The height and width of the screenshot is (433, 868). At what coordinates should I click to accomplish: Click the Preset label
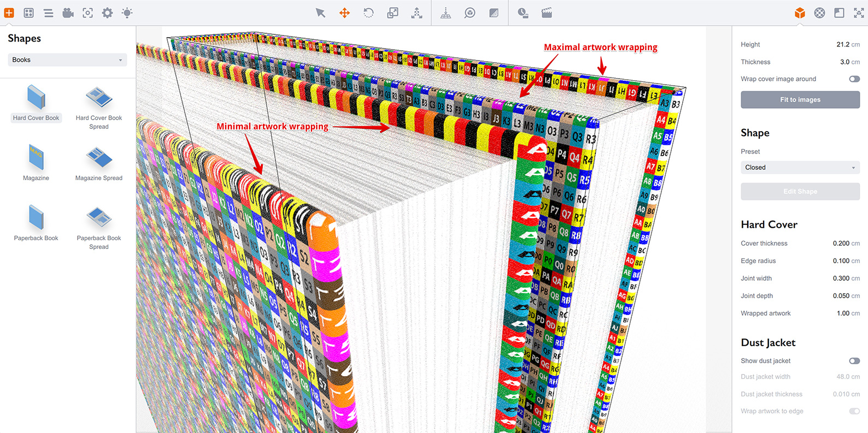750,152
